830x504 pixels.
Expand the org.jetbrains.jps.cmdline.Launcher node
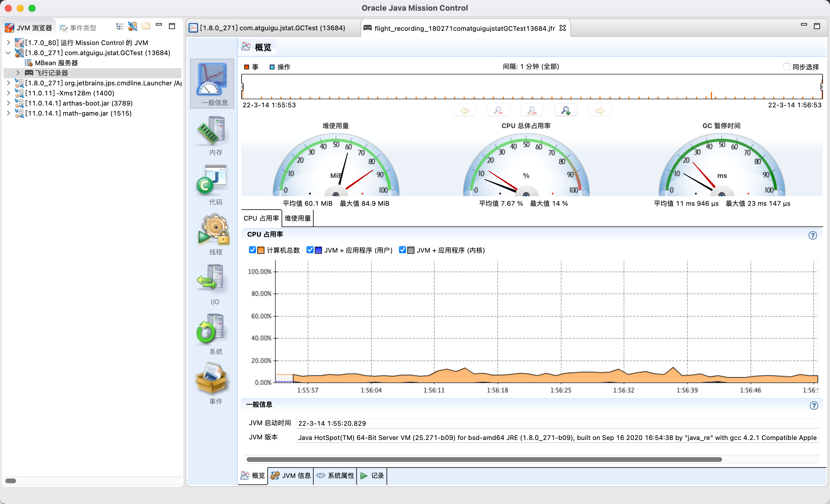[8, 83]
